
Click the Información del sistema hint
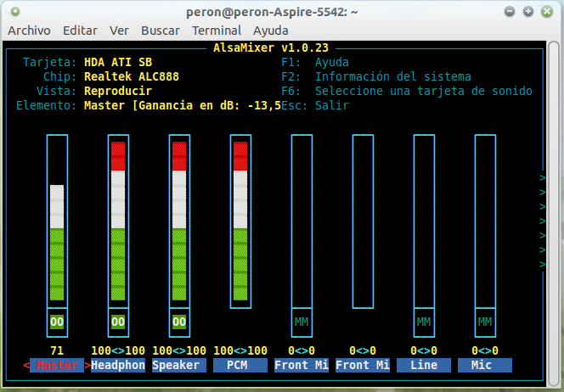[392, 76]
